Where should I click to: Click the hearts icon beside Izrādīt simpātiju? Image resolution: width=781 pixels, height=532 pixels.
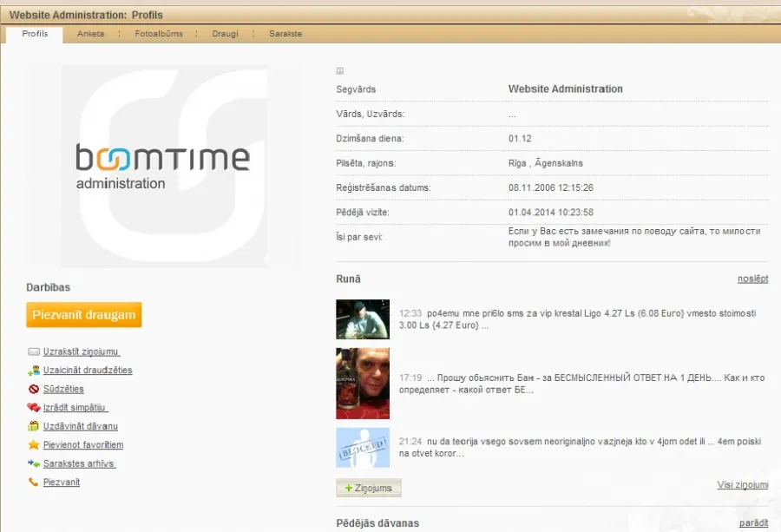33,408
